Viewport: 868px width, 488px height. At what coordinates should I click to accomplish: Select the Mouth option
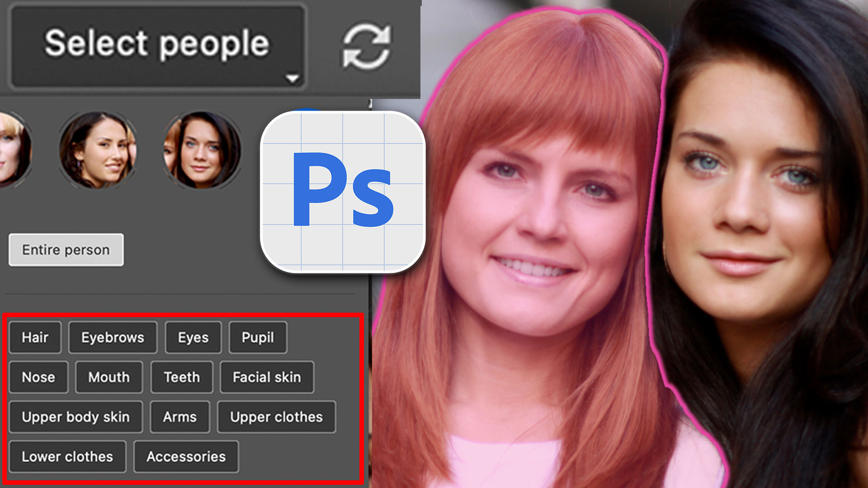tap(109, 377)
